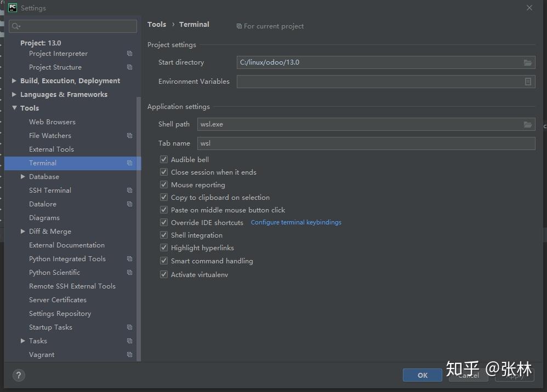The height and width of the screenshot is (392, 547).
Task: Click the OK button
Action: (x=423, y=375)
